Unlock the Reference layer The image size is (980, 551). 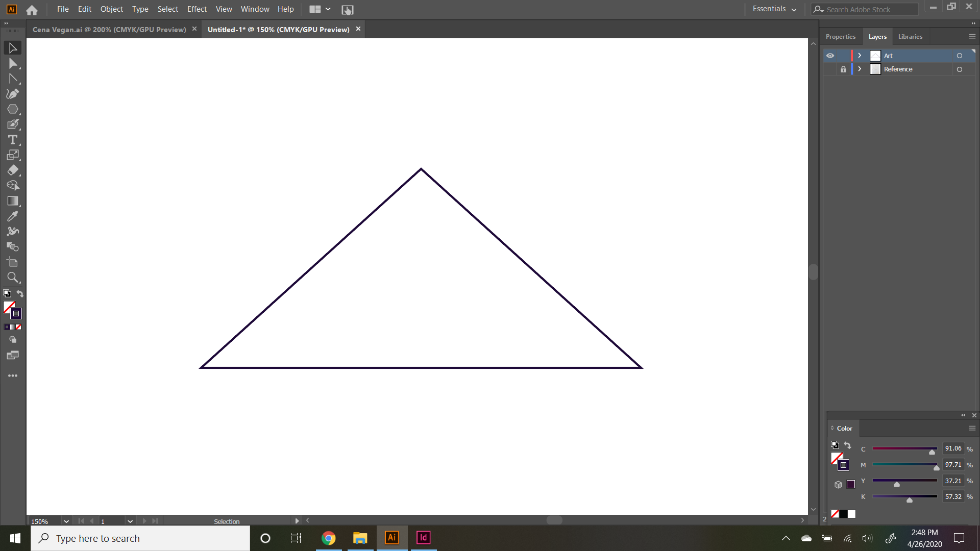[843, 69]
